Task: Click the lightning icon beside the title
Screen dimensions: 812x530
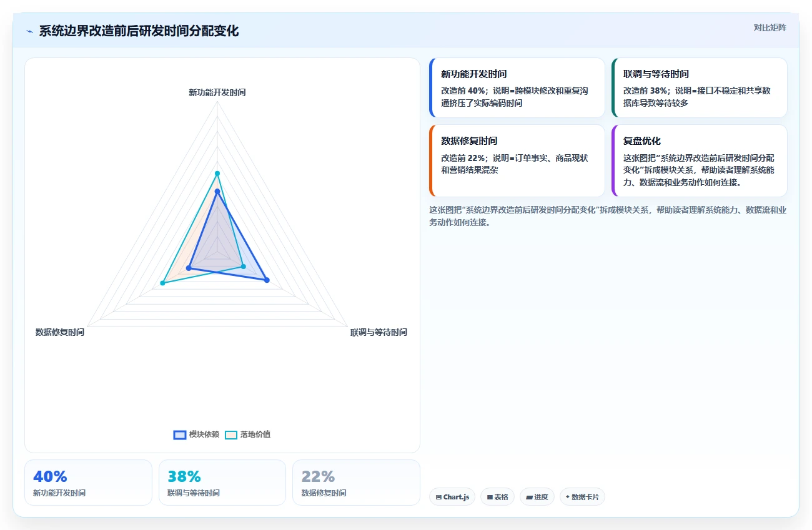Action: point(29,31)
